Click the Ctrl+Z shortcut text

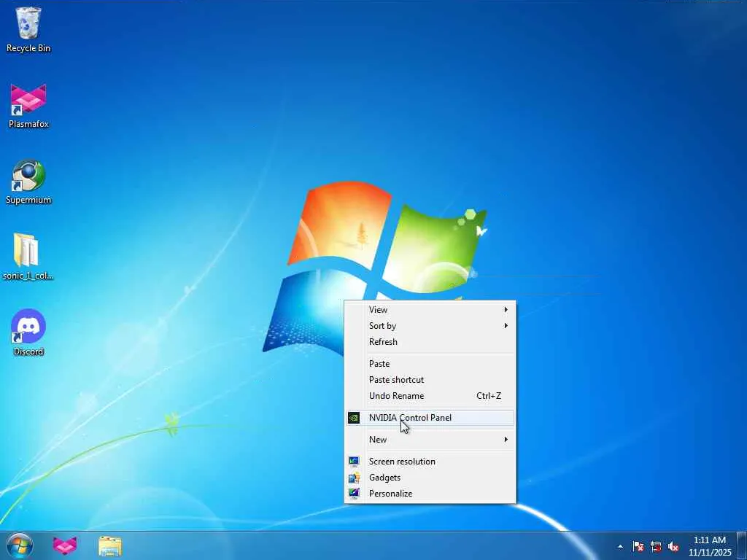[489, 396]
